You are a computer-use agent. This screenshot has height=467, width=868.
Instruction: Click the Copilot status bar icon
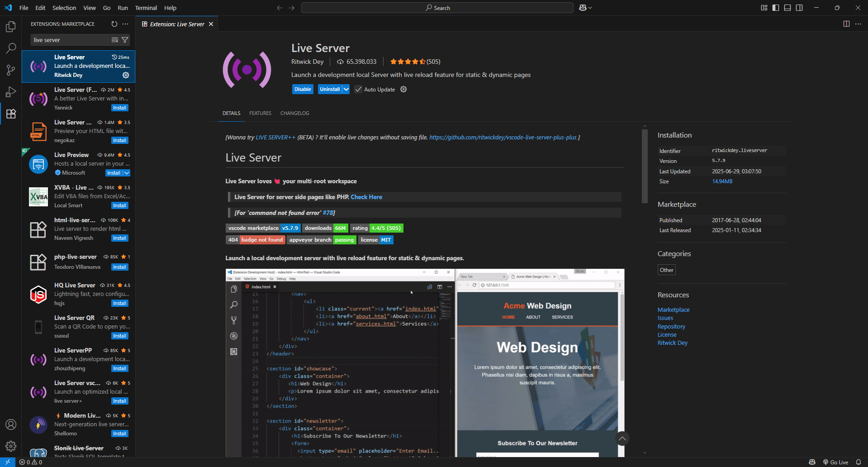[x=812, y=462]
